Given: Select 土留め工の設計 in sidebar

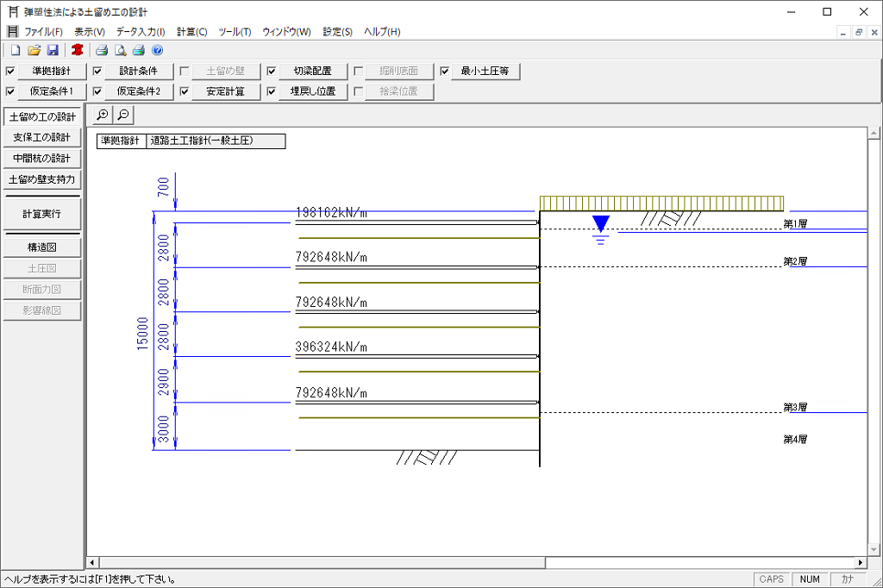Looking at the screenshot, I should pyautogui.click(x=42, y=116).
